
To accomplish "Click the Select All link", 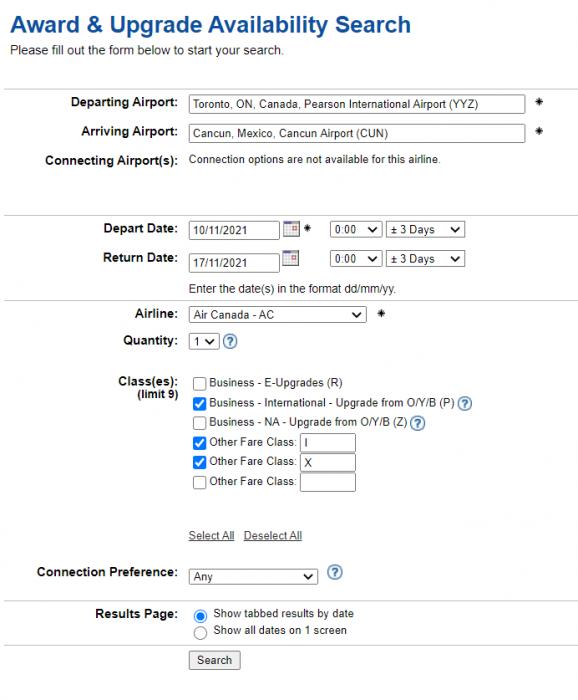I will (x=211, y=535).
